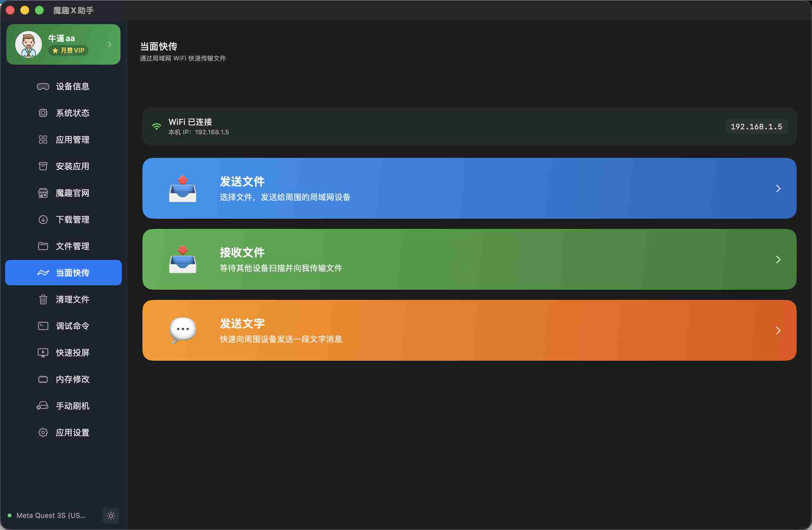Image resolution: width=812 pixels, height=530 pixels.
Task: Click the chip icon beside 系统状态
Action: click(43, 113)
